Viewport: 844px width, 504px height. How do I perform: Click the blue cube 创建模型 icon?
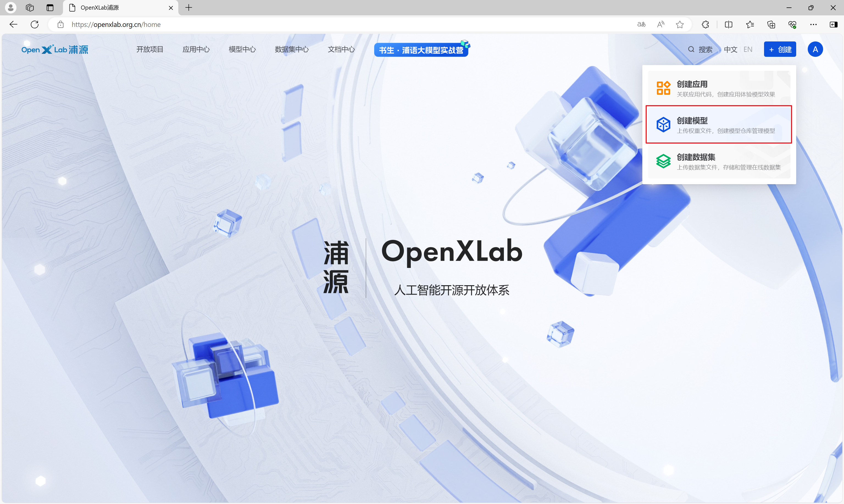pos(663,125)
